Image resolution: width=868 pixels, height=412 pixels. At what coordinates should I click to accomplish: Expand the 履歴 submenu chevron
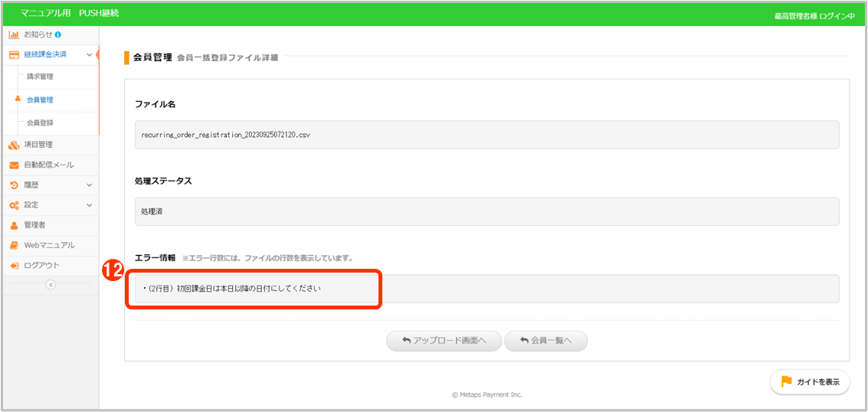click(90, 185)
